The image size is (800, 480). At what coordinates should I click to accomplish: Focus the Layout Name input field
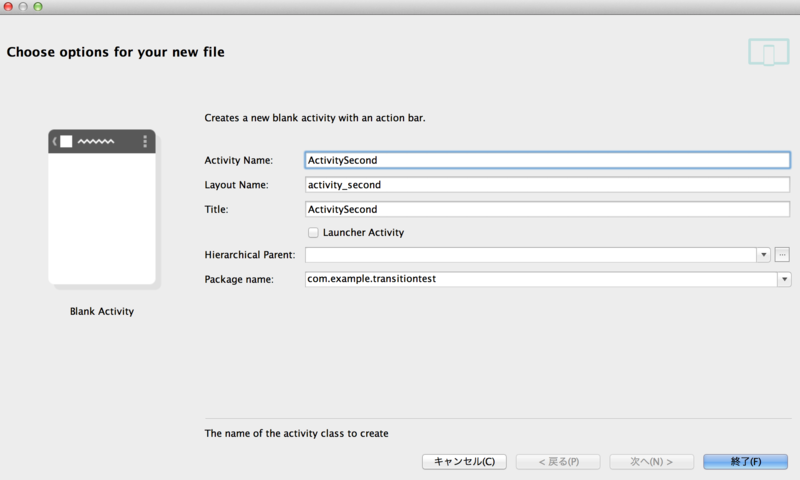click(547, 185)
